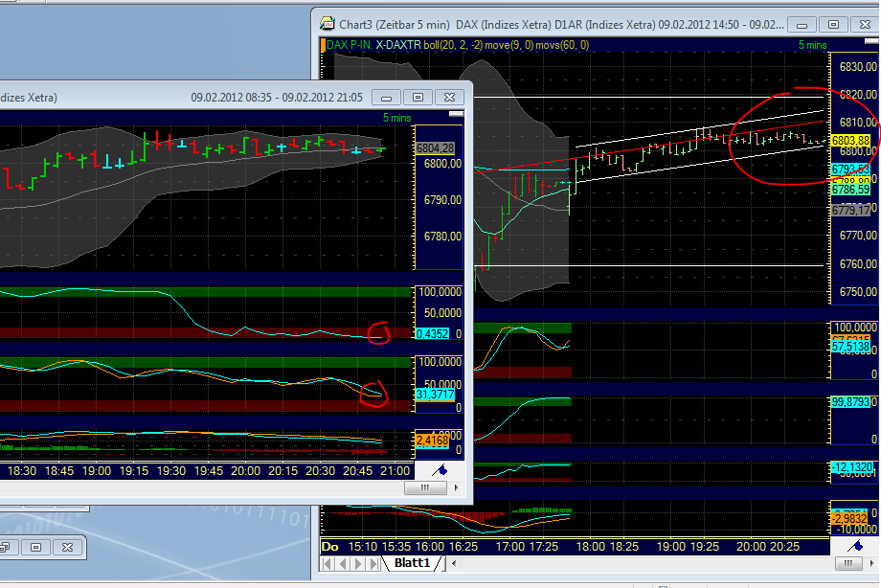Click the first-sheet navigation arrow beside Blatt1

point(327,563)
